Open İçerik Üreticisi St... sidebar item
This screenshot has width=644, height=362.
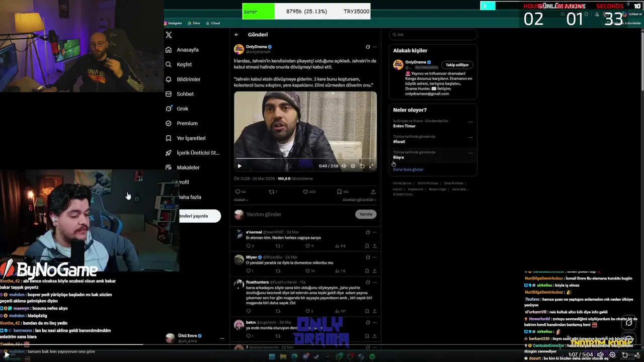click(x=192, y=153)
